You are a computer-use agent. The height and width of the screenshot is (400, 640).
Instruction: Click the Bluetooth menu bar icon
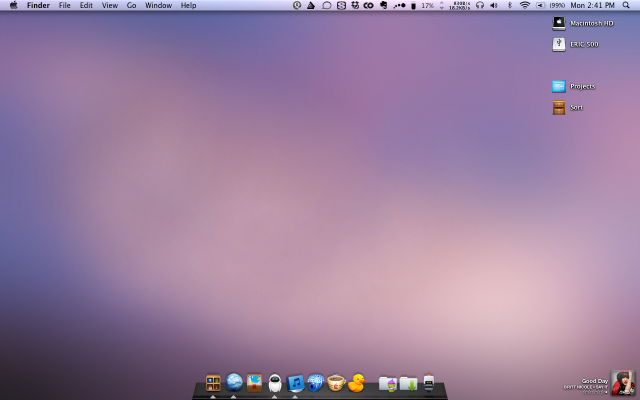pos(509,5)
